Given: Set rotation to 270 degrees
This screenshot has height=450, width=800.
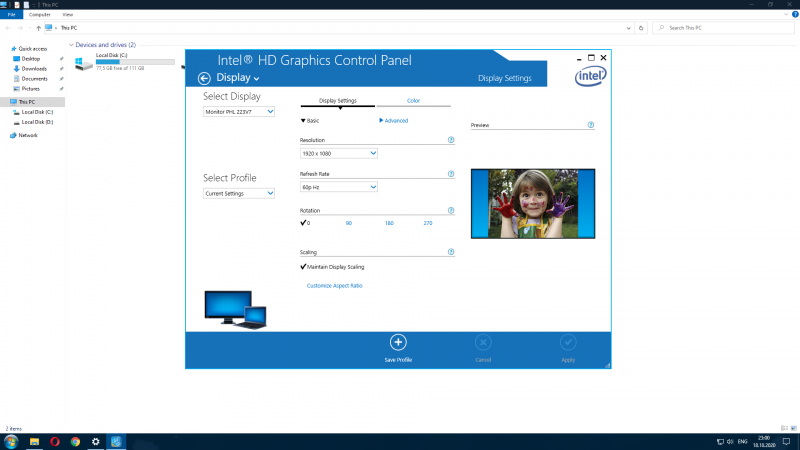Looking at the screenshot, I should point(428,223).
